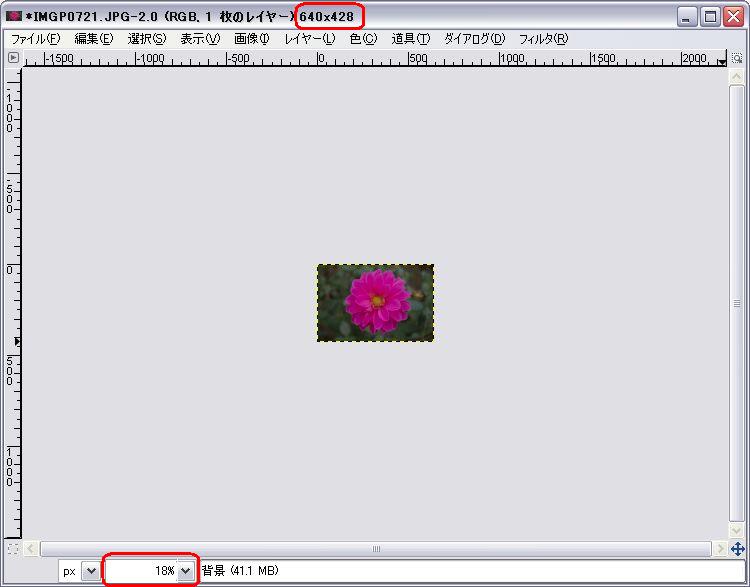The height and width of the screenshot is (587, 750).
Task: Click the navigation cross-arrows icon at bottom right
Action: tap(738, 549)
